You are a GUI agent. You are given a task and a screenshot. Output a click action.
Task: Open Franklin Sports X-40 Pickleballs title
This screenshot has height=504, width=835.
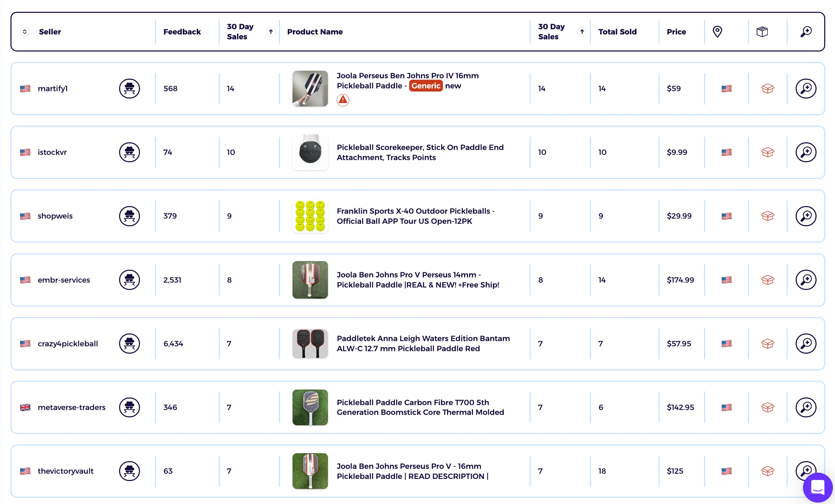(415, 216)
